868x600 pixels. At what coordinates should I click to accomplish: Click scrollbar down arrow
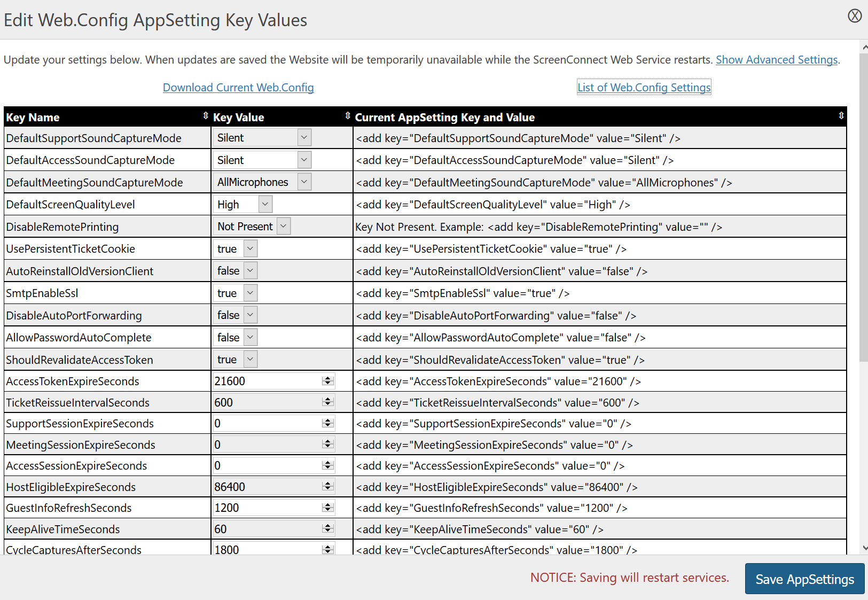(x=865, y=548)
